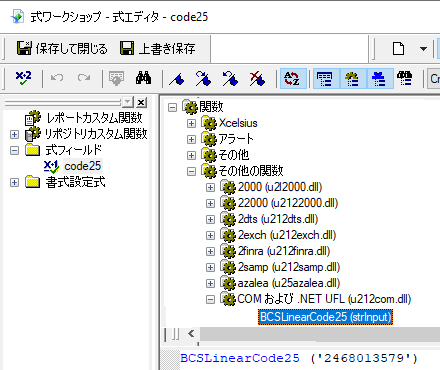Click the redo arrow icon
This screenshot has height=370, width=440.
coord(84,78)
